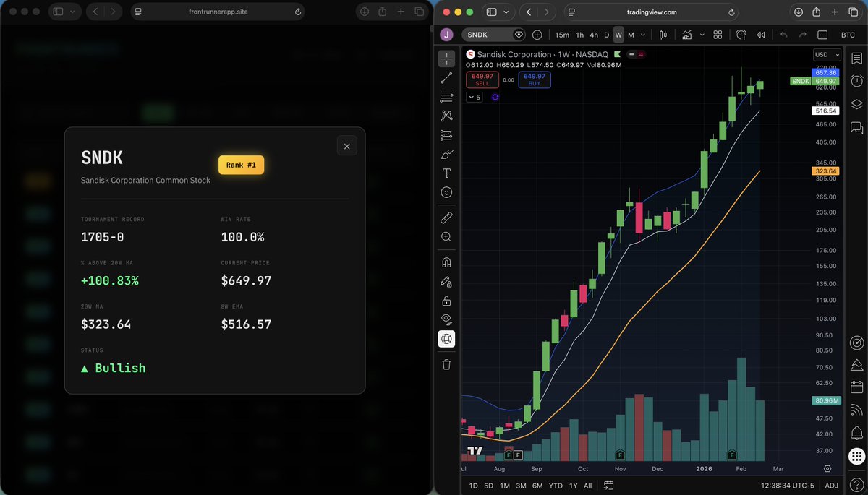
Task: Select the W weekly timeframe
Action: (618, 35)
